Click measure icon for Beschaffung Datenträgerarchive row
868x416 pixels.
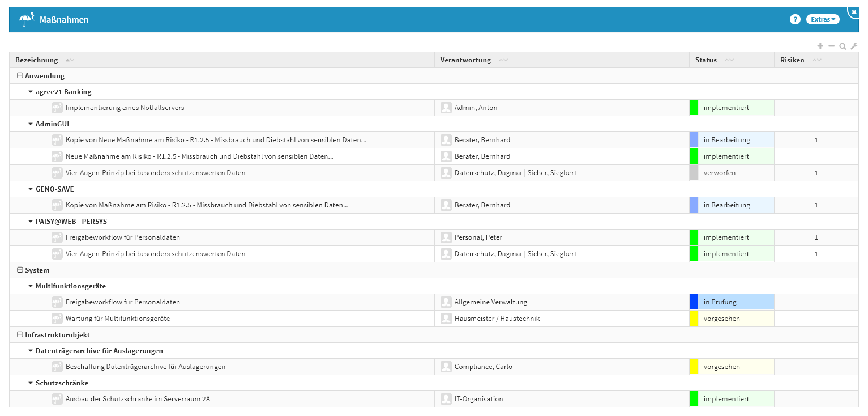(57, 367)
